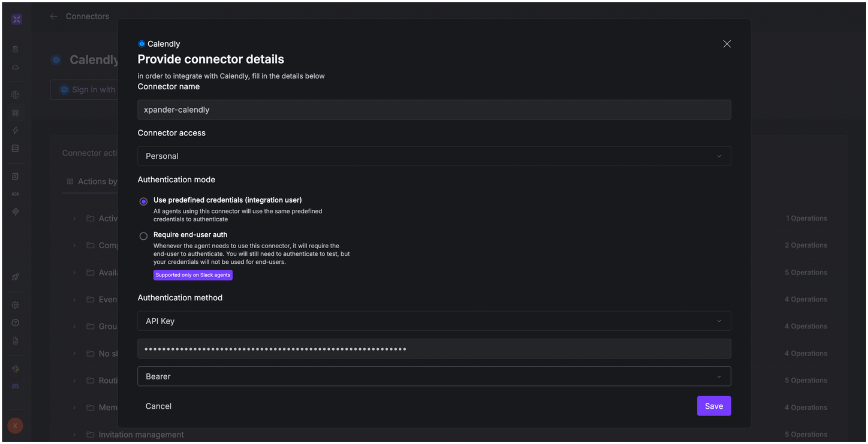This screenshot has height=444, width=868.
Task: Open the Connector access Personal dropdown
Action: pos(434,156)
